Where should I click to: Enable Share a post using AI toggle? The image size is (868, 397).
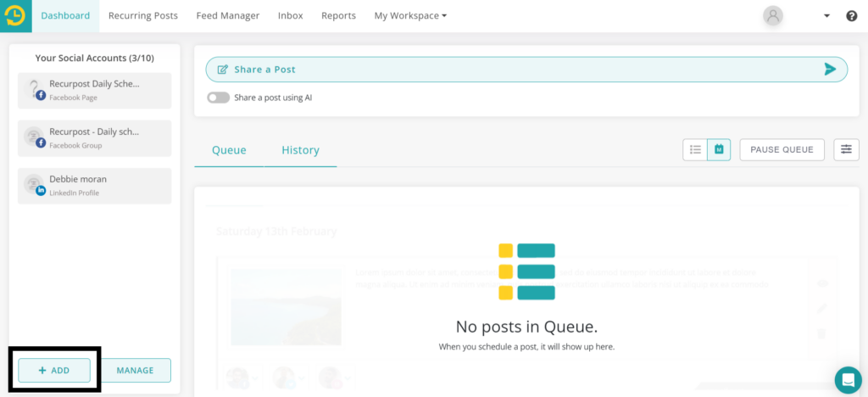(x=218, y=98)
